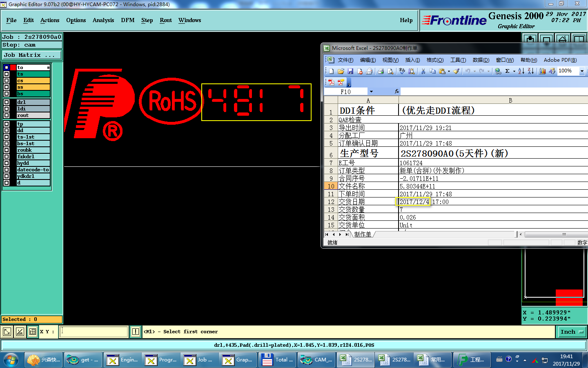Open the Inch units dropdown
The height and width of the screenshot is (368, 588).
click(x=572, y=332)
